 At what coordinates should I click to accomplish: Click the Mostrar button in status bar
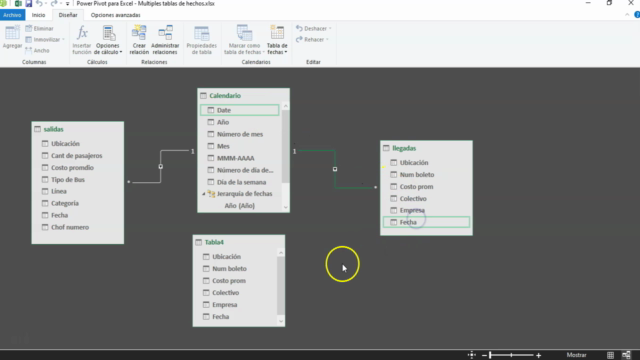tap(576, 355)
